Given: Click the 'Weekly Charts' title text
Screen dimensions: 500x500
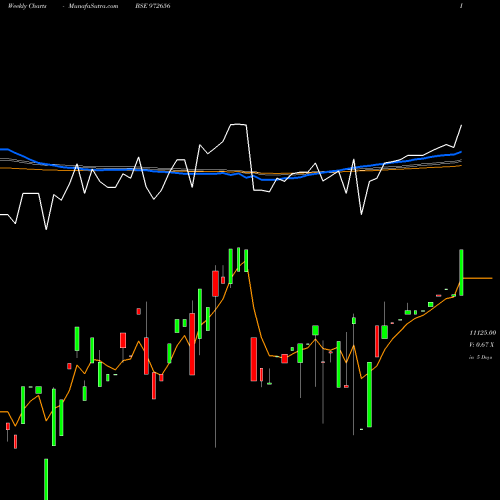Looking at the screenshot, I should click(x=27, y=6).
